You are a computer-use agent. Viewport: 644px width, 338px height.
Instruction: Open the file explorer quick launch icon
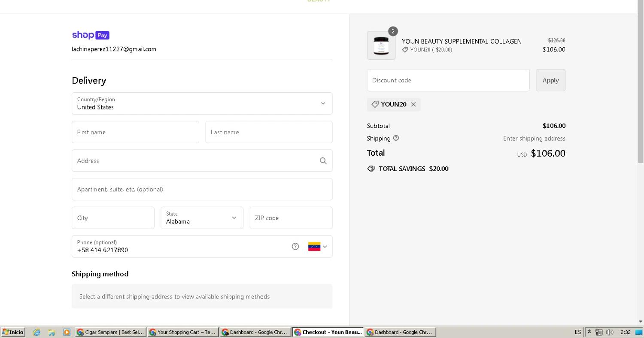51,332
